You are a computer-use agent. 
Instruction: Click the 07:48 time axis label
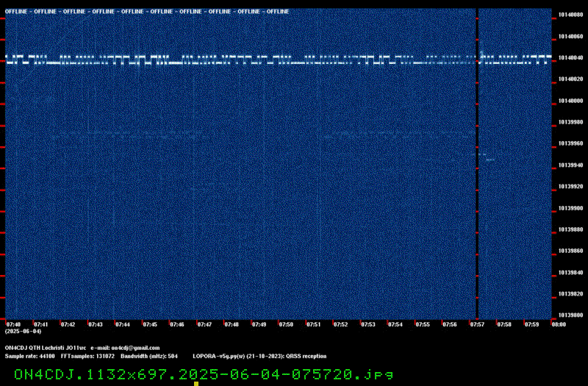[232, 324]
